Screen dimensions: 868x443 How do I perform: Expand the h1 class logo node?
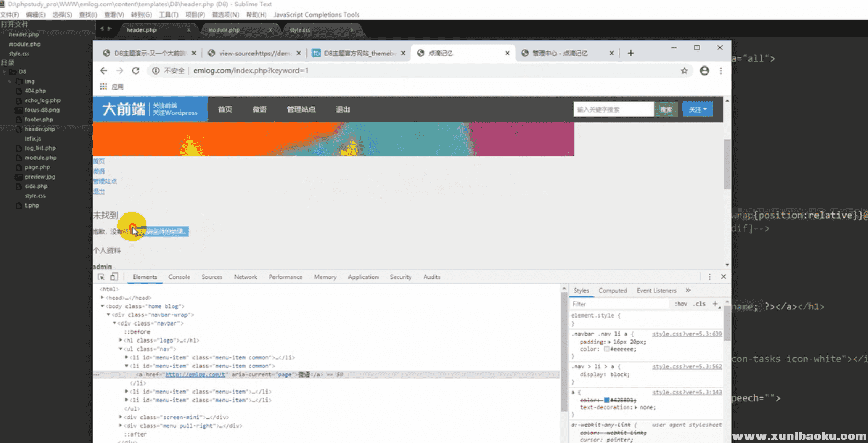(120, 341)
